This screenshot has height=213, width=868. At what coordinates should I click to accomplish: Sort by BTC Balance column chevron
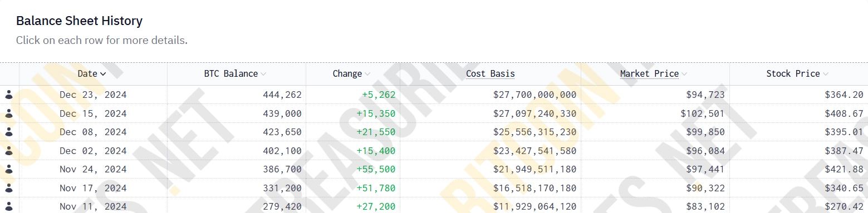263,74
